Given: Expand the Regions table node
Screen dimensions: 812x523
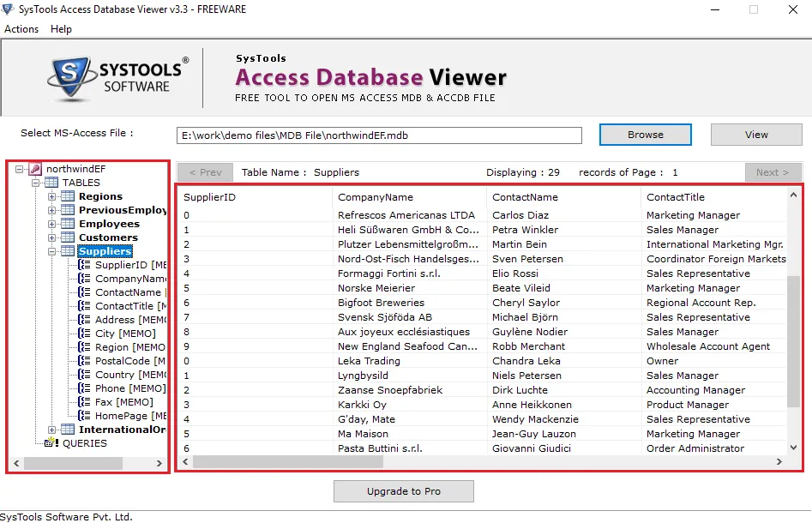Looking at the screenshot, I should click(x=52, y=196).
